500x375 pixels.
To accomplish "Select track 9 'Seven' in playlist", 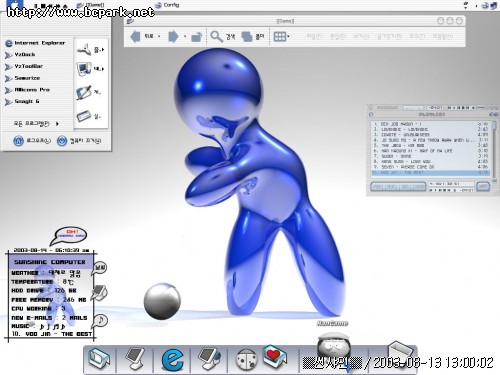I will (x=431, y=167).
